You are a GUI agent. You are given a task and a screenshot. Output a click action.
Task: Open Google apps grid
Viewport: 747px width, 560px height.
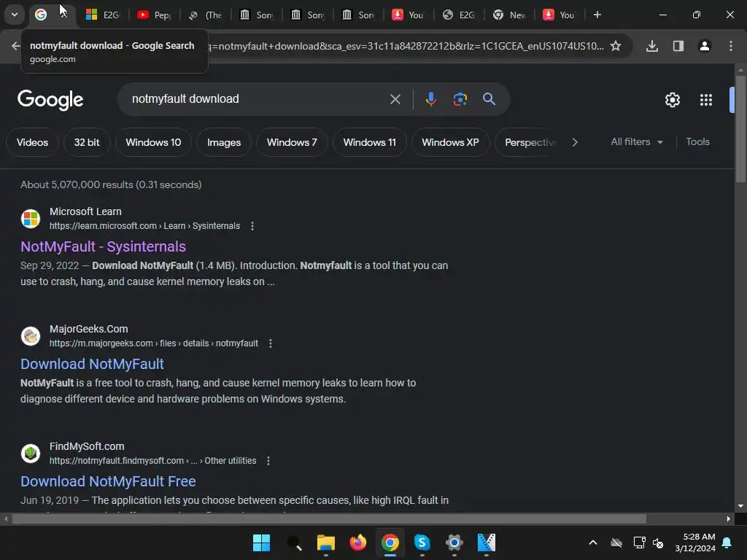(x=706, y=99)
